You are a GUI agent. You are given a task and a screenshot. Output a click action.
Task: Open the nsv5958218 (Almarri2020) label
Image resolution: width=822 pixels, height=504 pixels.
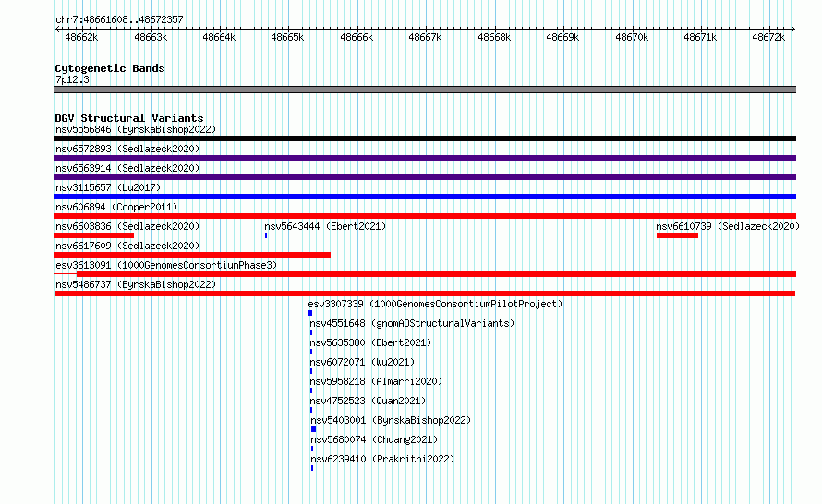[x=376, y=381]
